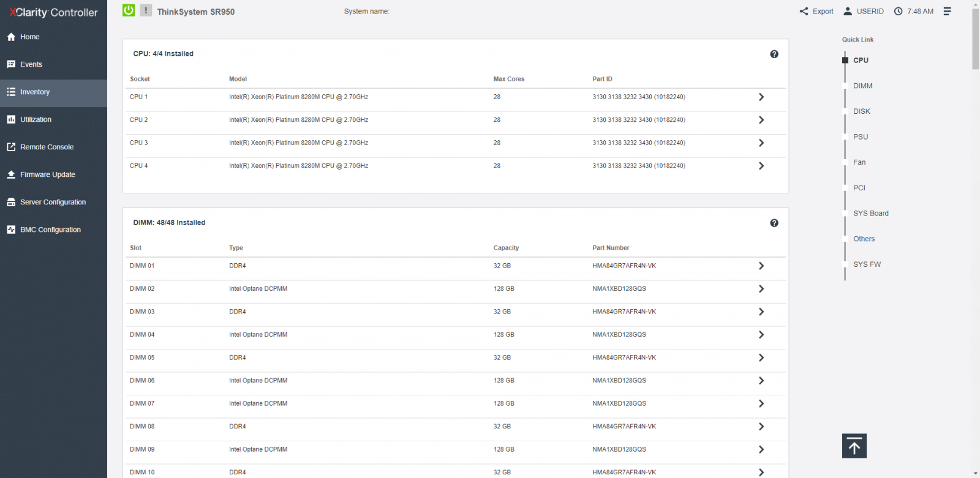Expand DIMM 07 row details

pos(761,403)
